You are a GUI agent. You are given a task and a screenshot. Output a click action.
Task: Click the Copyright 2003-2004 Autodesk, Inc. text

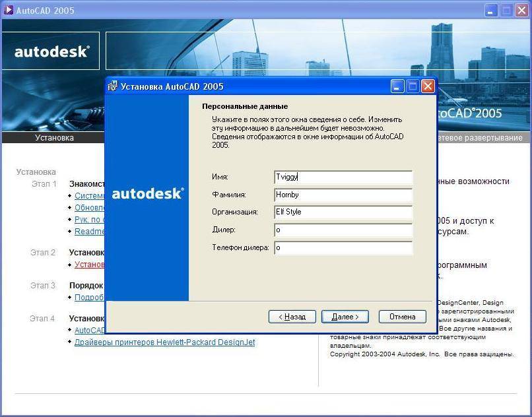(385, 354)
